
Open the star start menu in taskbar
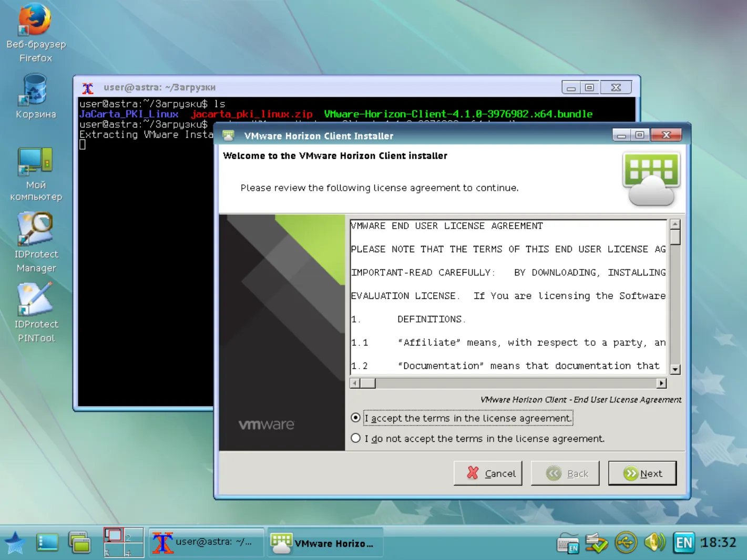[x=15, y=543]
